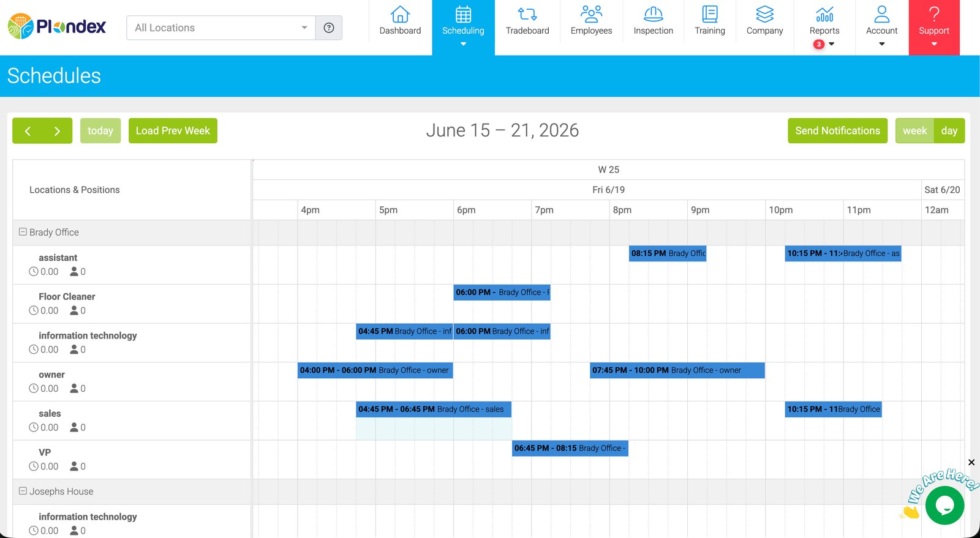Click the Plandex logo

click(56, 27)
